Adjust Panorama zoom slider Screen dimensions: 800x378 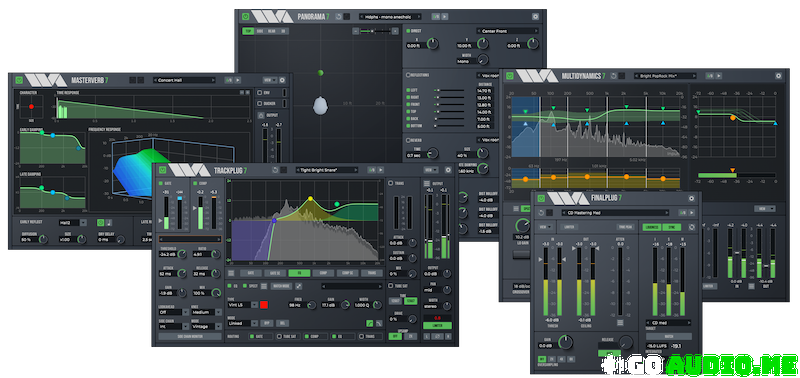375,31
